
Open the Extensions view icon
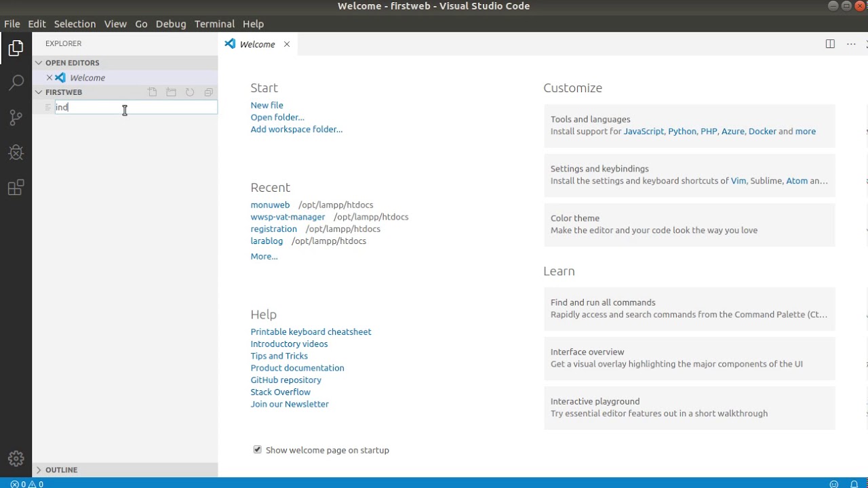(x=16, y=187)
